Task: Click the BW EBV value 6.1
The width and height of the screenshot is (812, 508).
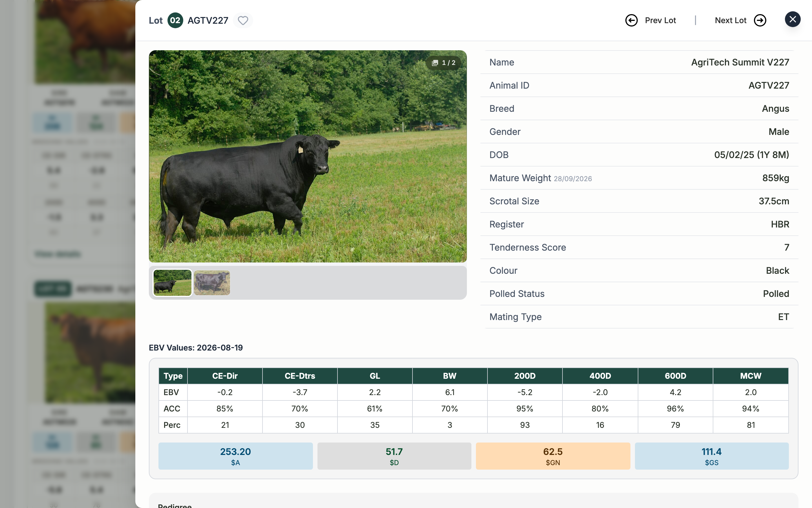Action: [x=450, y=392]
